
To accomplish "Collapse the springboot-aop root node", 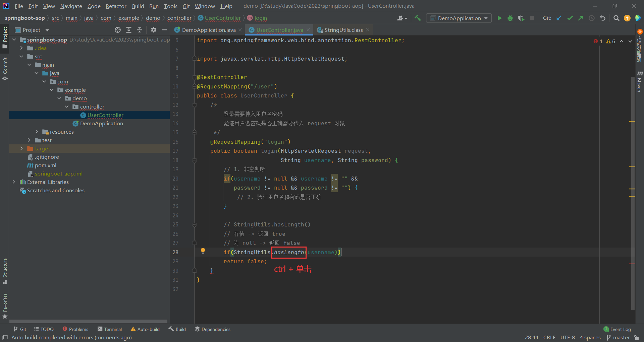I will click(x=14, y=40).
